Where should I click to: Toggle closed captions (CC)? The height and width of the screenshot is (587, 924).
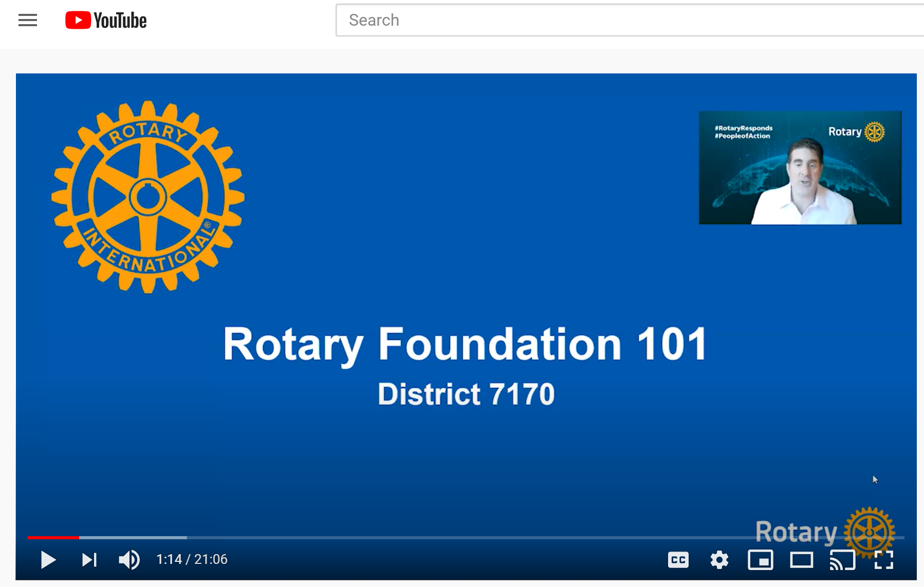pyautogui.click(x=678, y=560)
